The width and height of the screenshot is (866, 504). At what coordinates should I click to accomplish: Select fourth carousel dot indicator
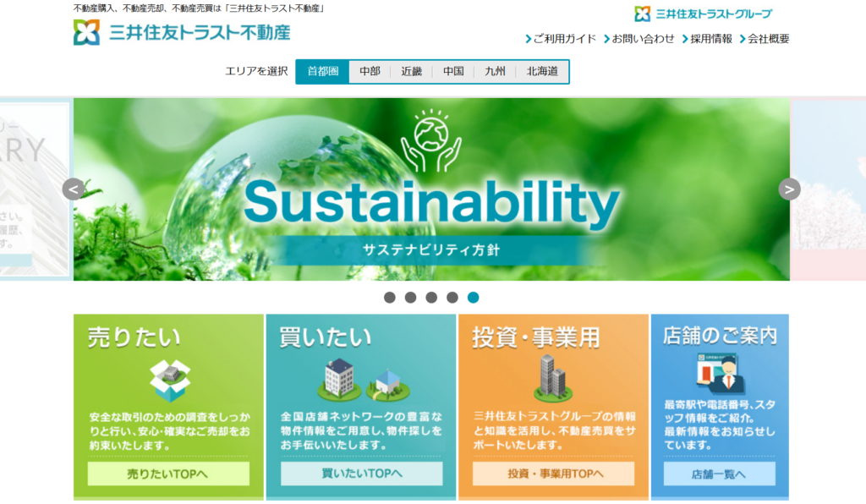click(x=452, y=298)
